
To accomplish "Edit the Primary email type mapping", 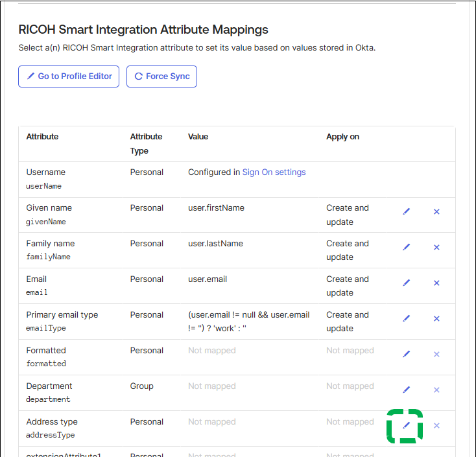I will (407, 319).
